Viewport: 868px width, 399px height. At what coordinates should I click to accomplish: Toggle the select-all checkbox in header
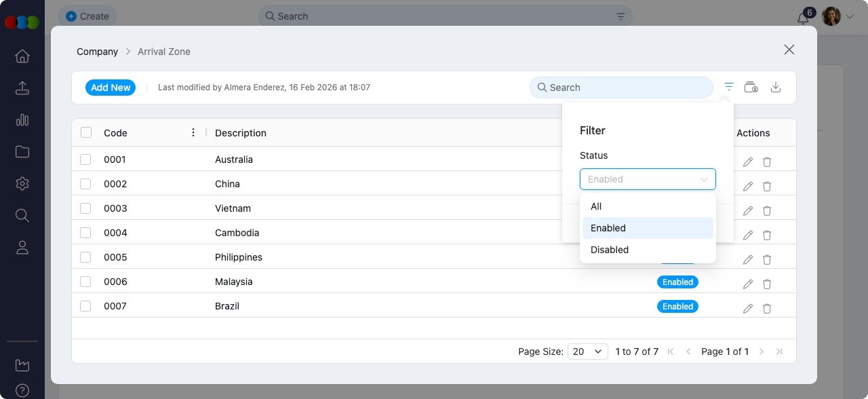coord(86,132)
